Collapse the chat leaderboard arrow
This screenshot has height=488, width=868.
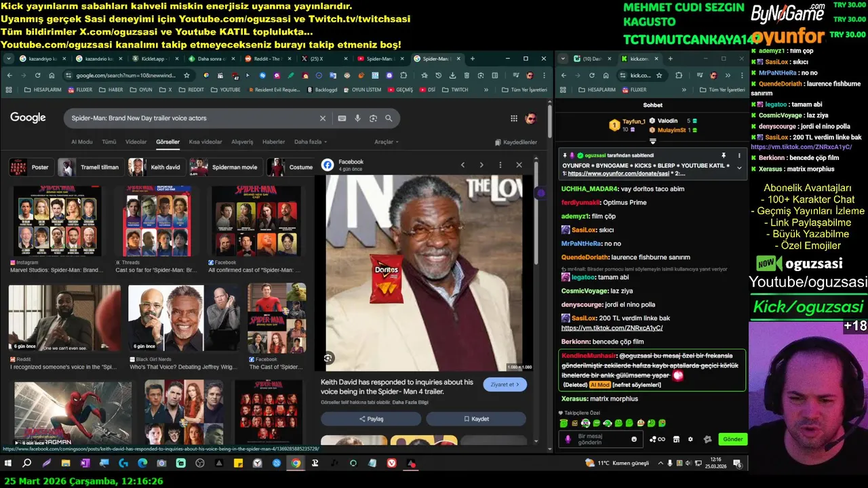652,142
